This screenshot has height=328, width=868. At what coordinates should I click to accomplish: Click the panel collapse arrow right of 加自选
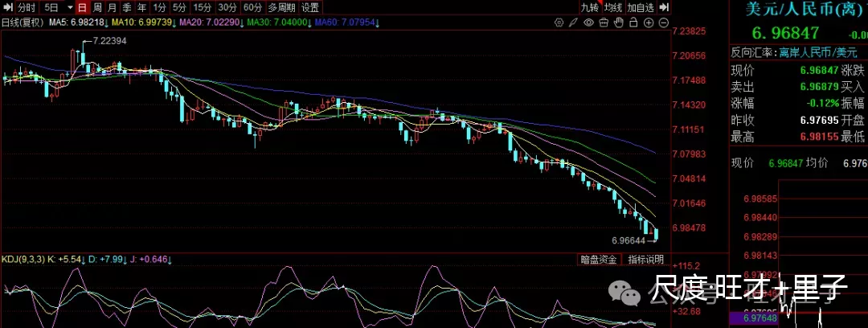(x=665, y=7)
